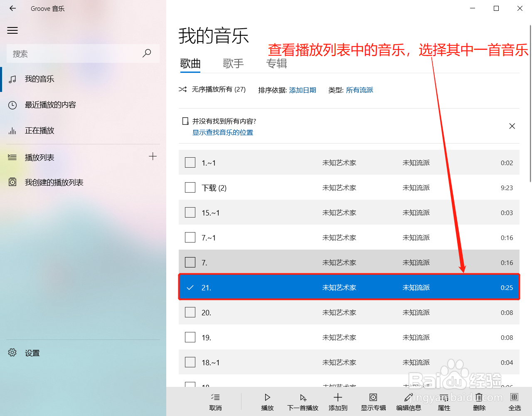Click the 显示查找音乐的位置 link
Viewport: 532px width, 416px height.
(x=222, y=132)
